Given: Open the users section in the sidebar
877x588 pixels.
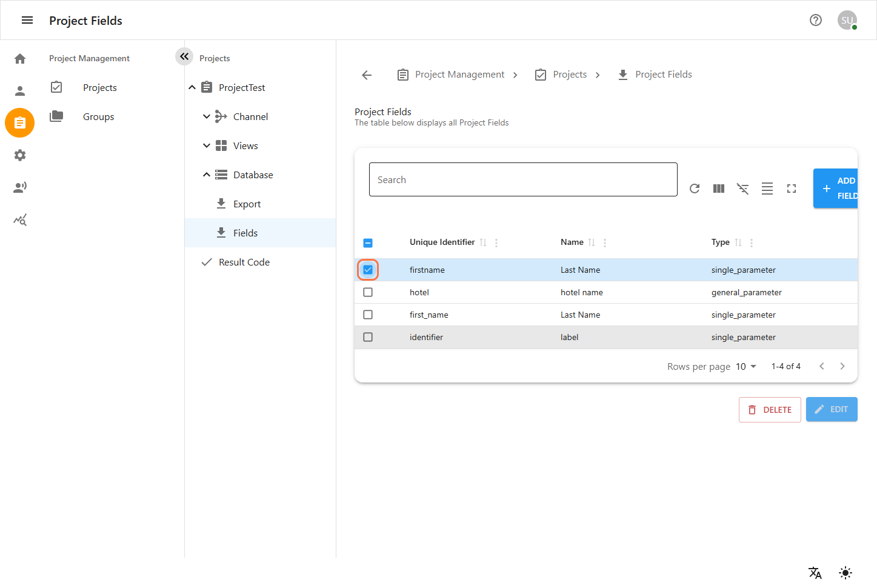Looking at the screenshot, I should pyautogui.click(x=20, y=90).
